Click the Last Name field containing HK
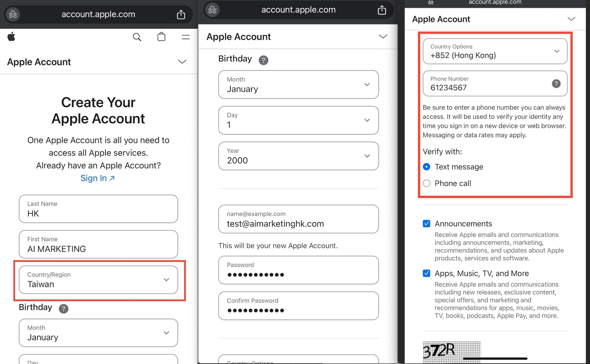This screenshot has height=364, width=590. (98, 209)
